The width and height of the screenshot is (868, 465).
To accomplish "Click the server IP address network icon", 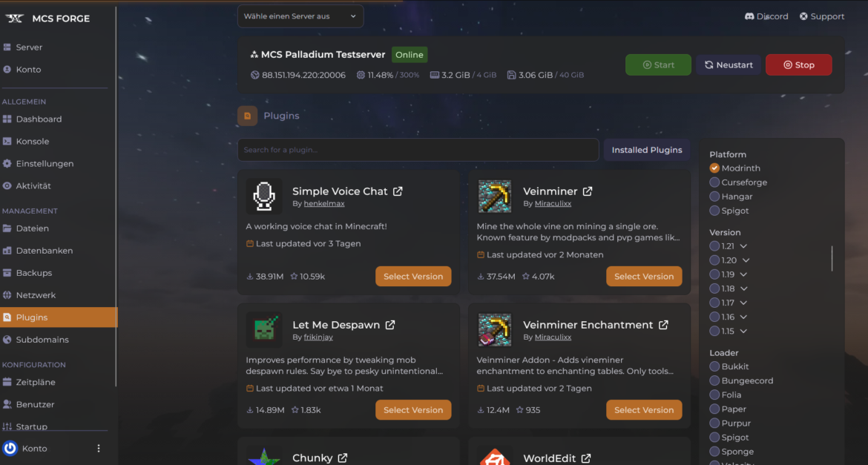I will pos(254,75).
